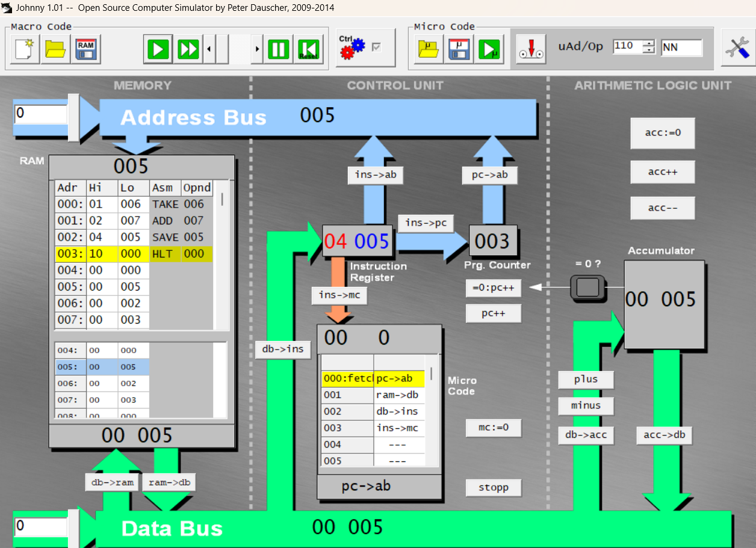
Task: Focus the NN opcode name field
Action: [x=681, y=48]
